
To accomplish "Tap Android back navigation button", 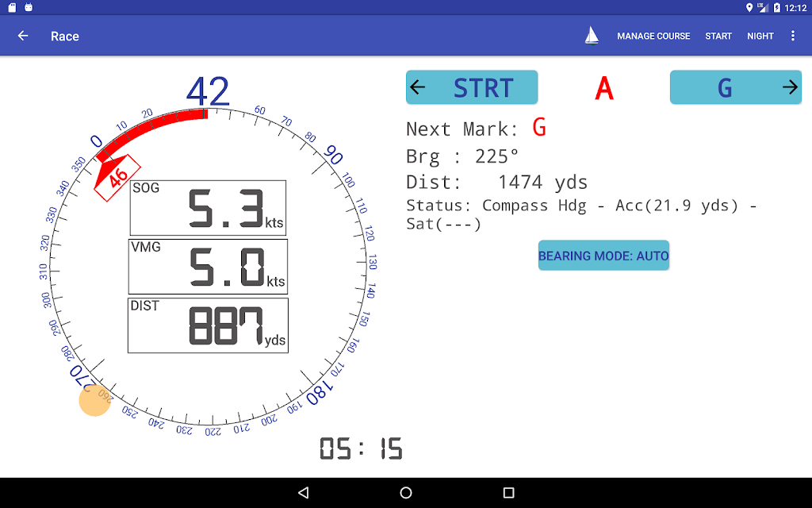I will (304, 492).
